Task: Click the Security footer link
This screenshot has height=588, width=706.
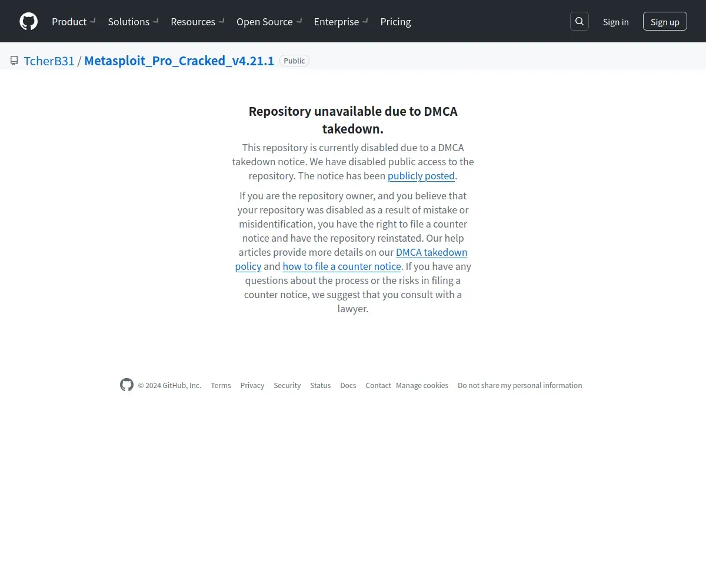Action: 287,386
